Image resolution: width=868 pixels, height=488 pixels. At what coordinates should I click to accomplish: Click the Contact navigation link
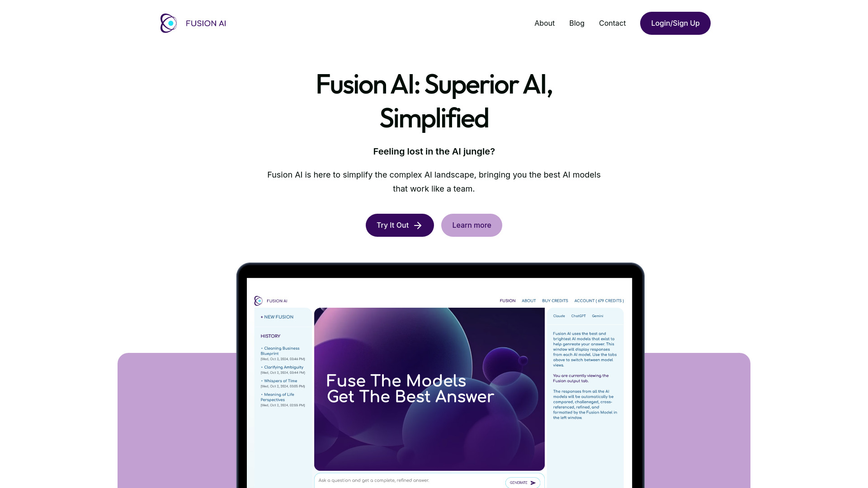tap(612, 23)
